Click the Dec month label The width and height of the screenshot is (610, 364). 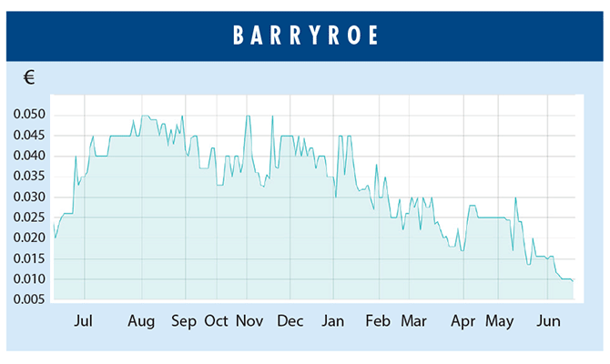click(x=290, y=321)
